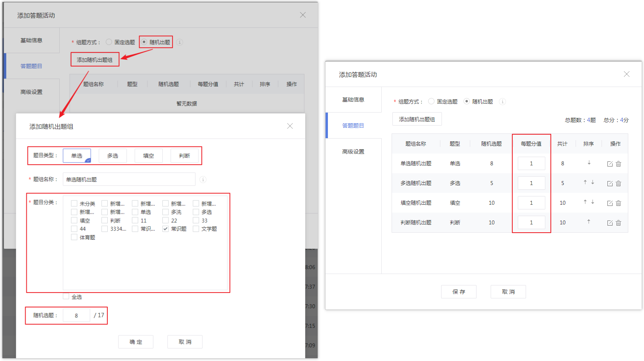The width and height of the screenshot is (644, 361).
Task: Check the 文字题 category checkbox
Action: click(196, 229)
